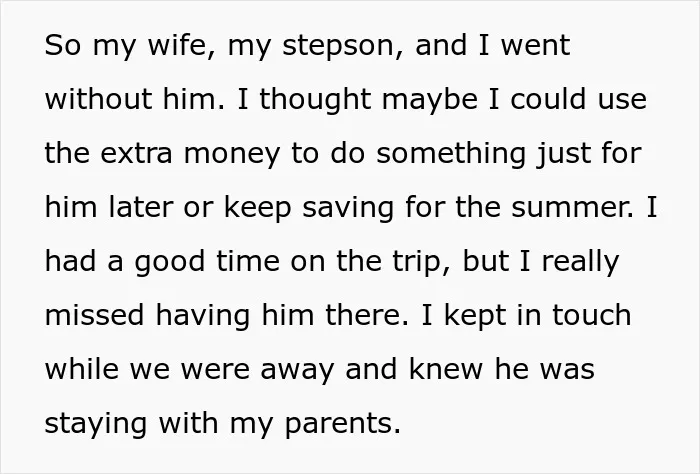Click the word "knew"

pyautogui.click(x=446, y=369)
